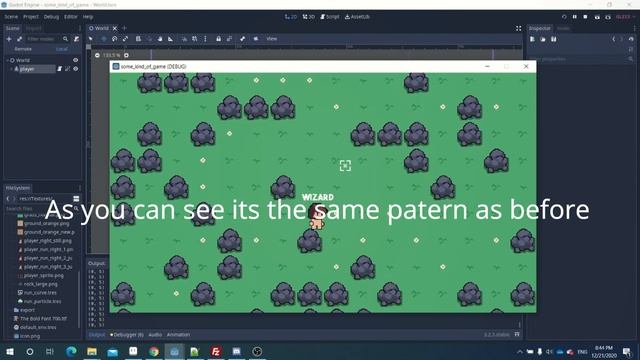Image resolution: width=640 pixels, height=360 pixels.
Task: Expand the player node children
Action: (x=11, y=69)
